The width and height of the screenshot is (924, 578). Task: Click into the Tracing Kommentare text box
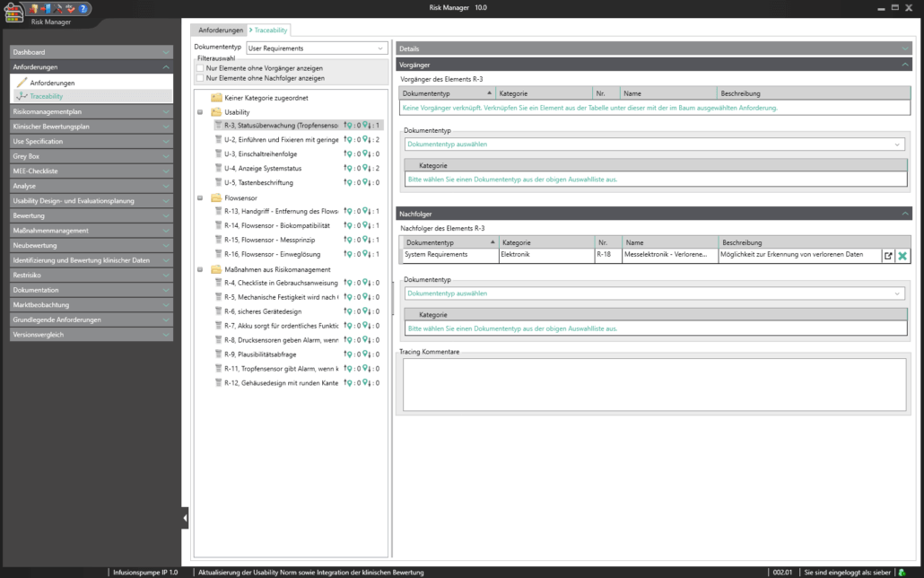(654, 384)
